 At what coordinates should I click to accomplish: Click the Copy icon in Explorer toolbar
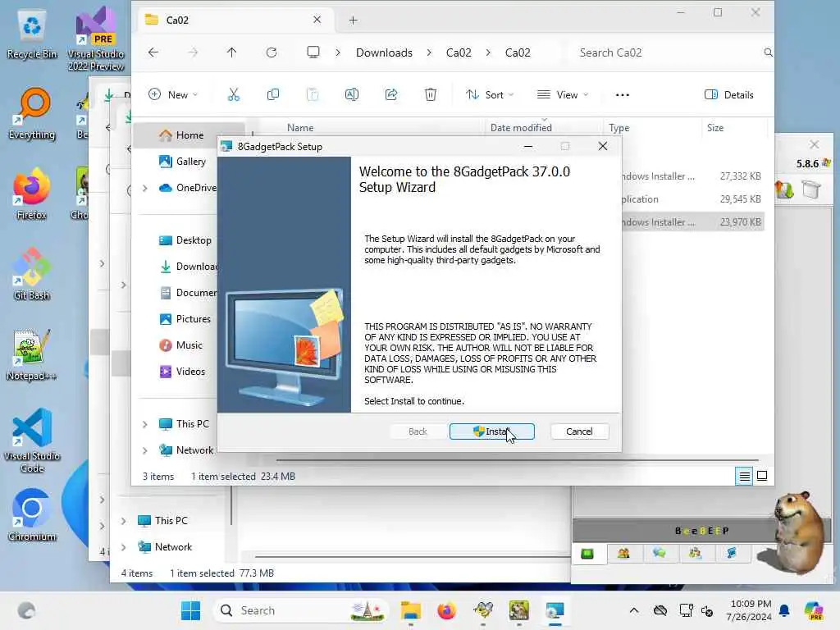click(x=272, y=95)
